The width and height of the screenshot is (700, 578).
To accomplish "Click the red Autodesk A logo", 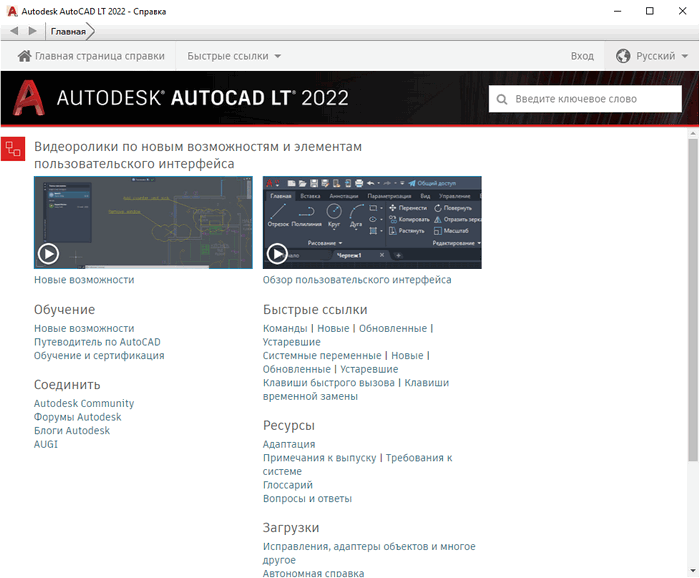I will click(x=29, y=98).
